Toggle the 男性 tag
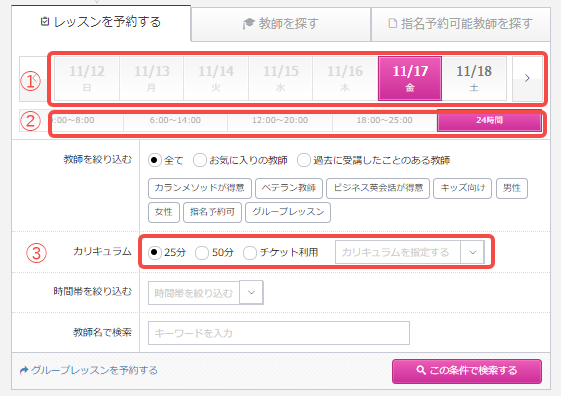The image size is (561, 396). [512, 188]
